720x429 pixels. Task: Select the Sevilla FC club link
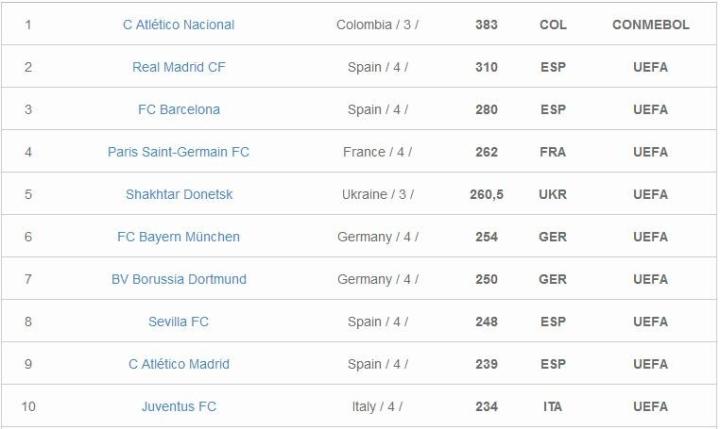click(178, 322)
